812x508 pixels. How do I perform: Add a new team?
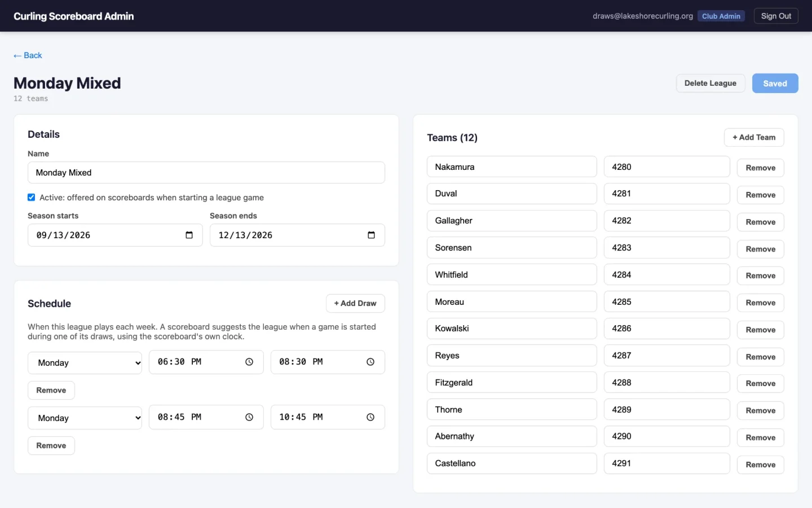click(x=754, y=137)
